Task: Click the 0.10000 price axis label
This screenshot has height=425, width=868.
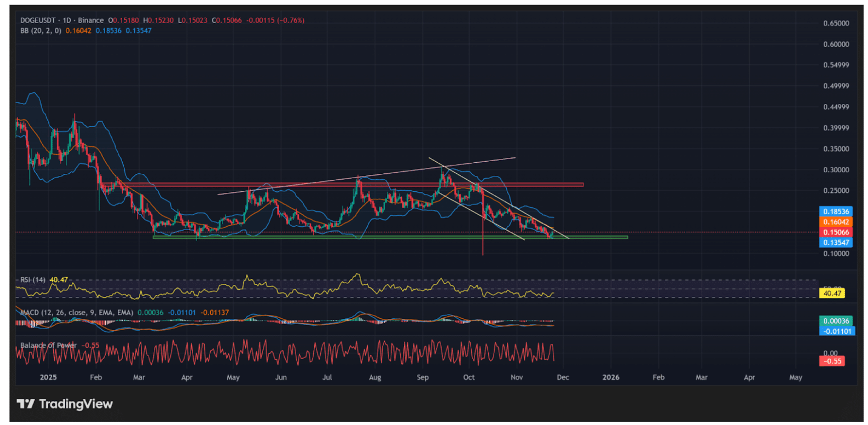Action: (x=835, y=254)
